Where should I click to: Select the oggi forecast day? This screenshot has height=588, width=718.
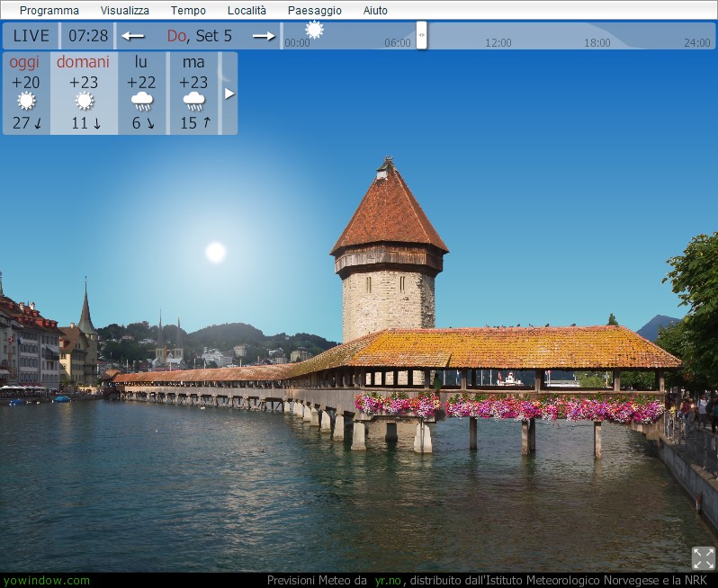click(x=26, y=94)
